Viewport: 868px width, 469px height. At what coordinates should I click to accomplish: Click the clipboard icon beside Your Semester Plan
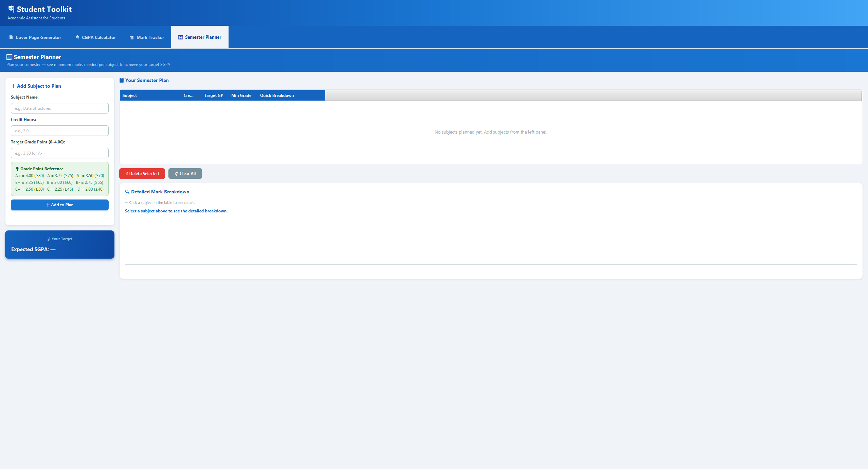pyautogui.click(x=122, y=80)
